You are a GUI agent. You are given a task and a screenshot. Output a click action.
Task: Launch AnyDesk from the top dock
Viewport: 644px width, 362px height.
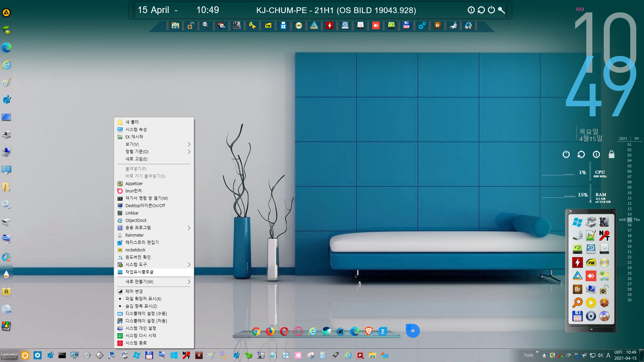376,25
